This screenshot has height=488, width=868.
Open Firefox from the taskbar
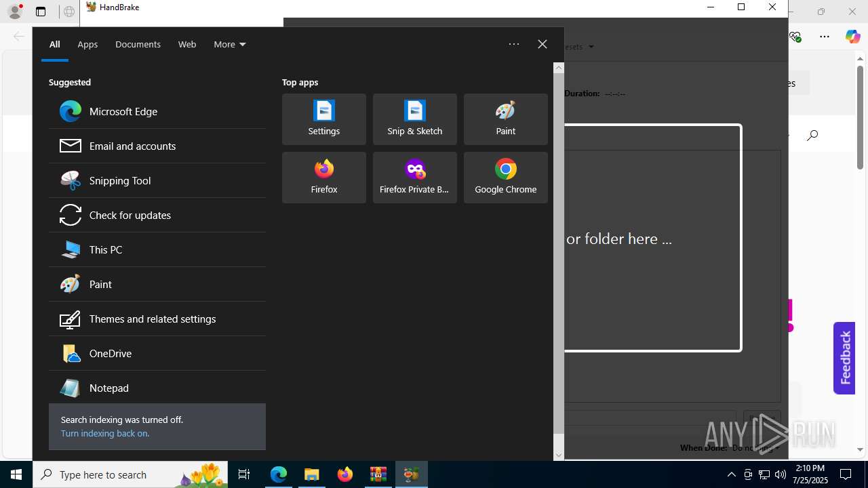[x=345, y=474]
